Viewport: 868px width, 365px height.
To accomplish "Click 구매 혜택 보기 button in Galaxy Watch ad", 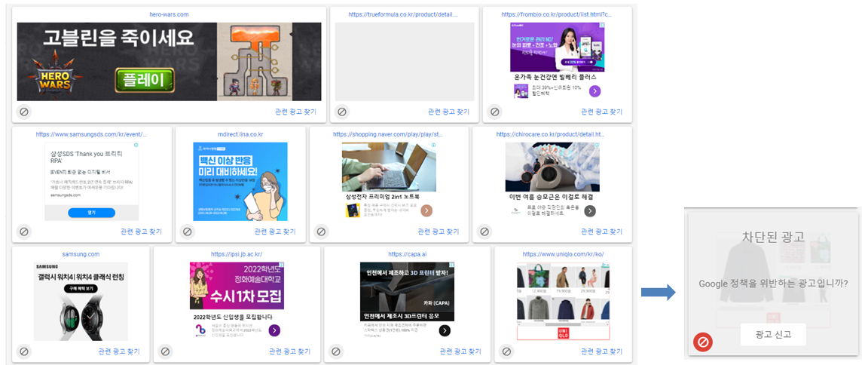I will (81, 289).
